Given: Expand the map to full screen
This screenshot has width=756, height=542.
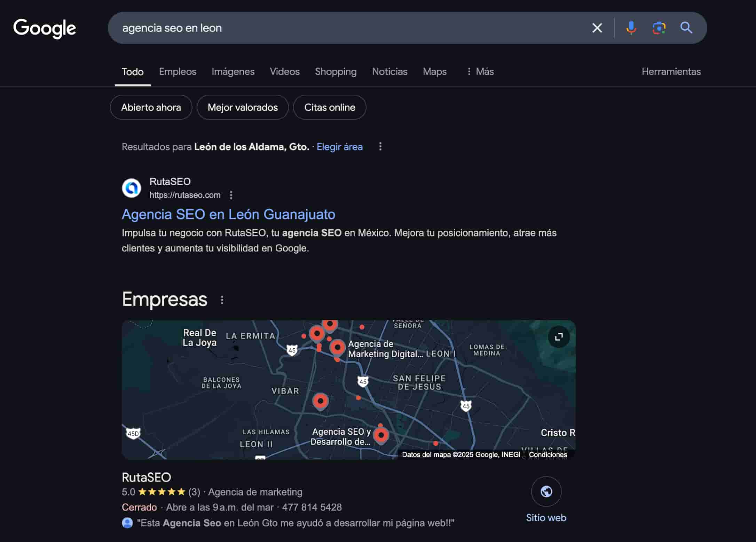Looking at the screenshot, I should pyautogui.click(x=559, y=337).
